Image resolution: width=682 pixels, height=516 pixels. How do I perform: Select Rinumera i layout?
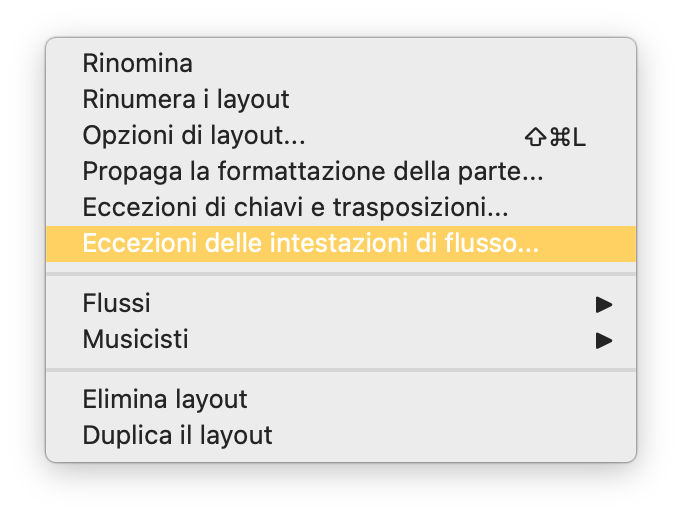point(186,99)
